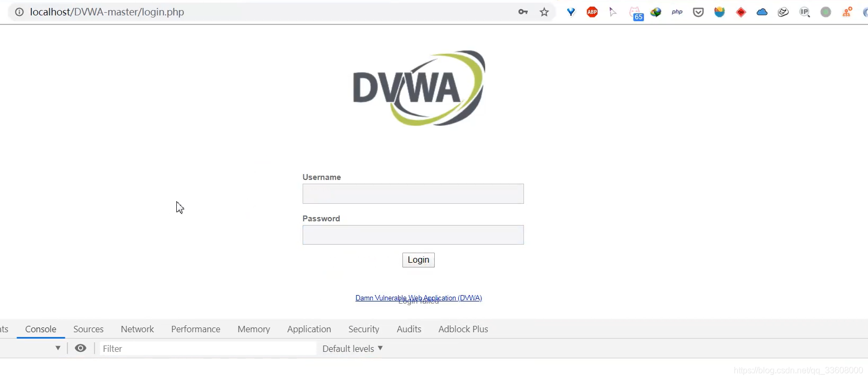868x380 pixels.
Task: Bookmark this page with the star icon
Action: click(544, 12)
